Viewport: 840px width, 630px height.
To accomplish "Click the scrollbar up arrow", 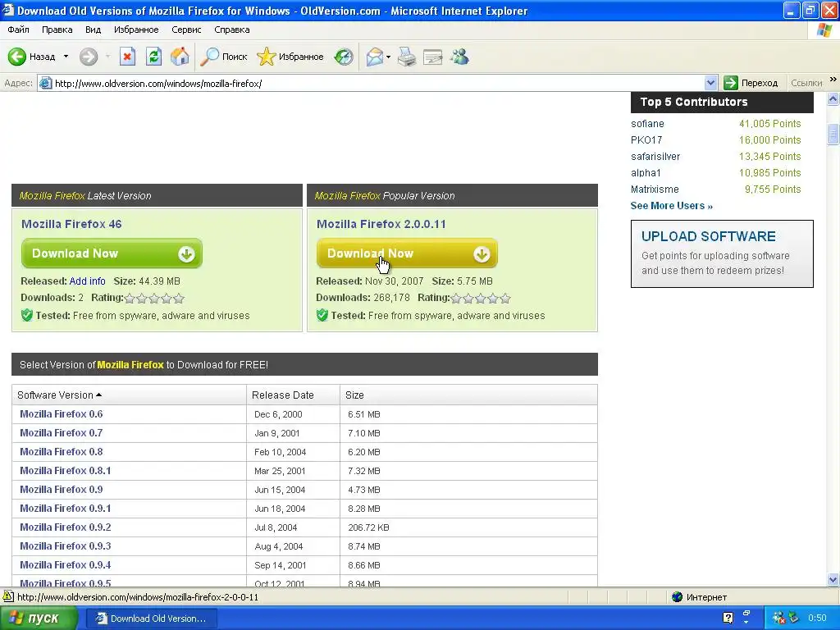I will click(x=833, y=98).
